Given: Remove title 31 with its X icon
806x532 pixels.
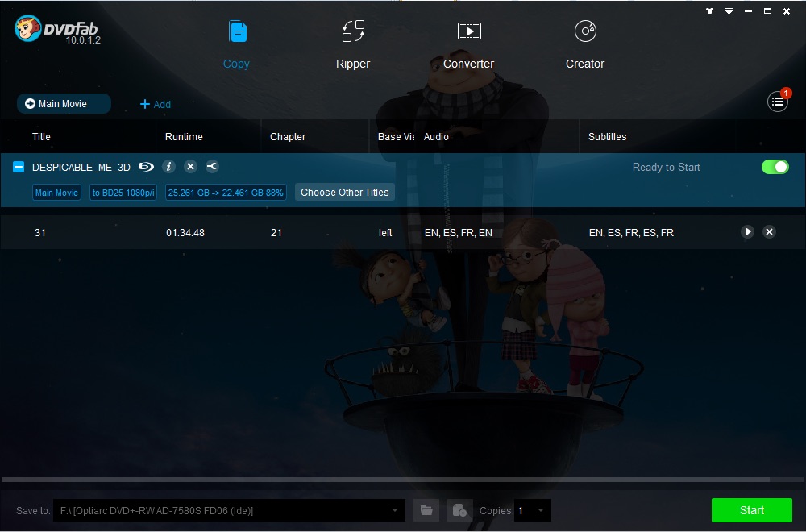Looking at the screenshot, I should [x=769, y=232].
